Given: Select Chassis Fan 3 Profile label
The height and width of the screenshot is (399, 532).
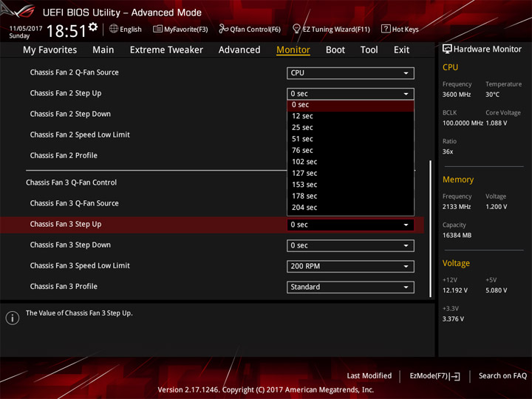Looking at the screenshot, I should pyautogui.click(x=64, y=287).
